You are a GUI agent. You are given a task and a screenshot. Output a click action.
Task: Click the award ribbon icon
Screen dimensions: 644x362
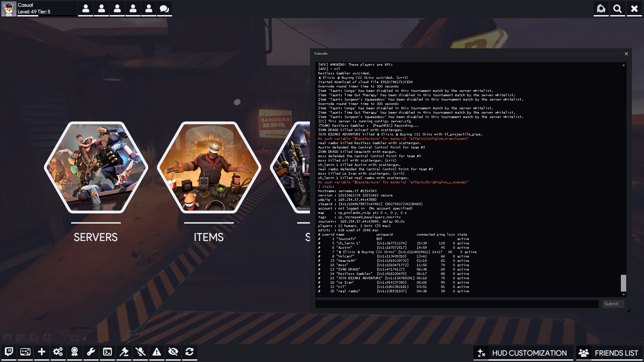[74, 352]
